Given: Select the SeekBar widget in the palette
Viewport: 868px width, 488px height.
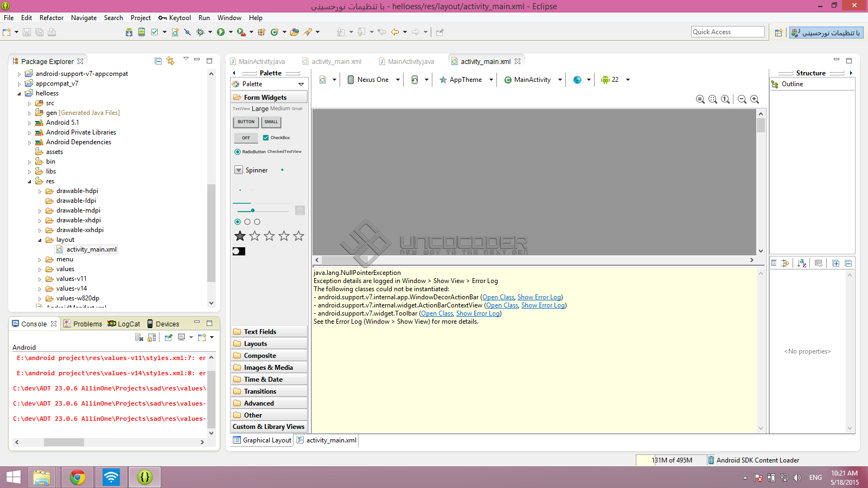Looking at the screenshot, I should (263, 210).
